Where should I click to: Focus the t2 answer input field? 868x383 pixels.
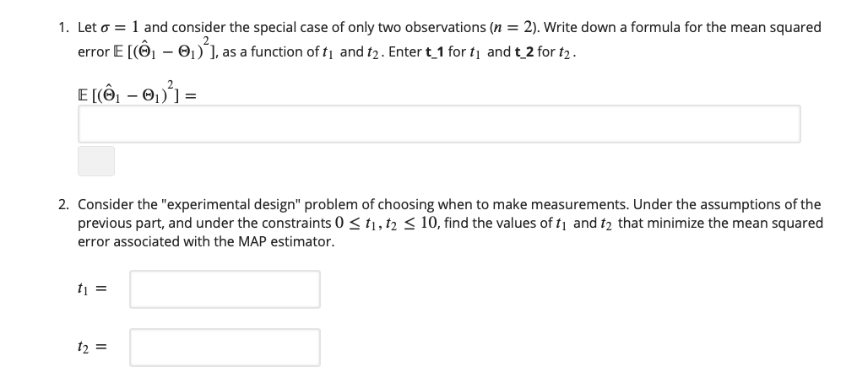click(225, 347)
